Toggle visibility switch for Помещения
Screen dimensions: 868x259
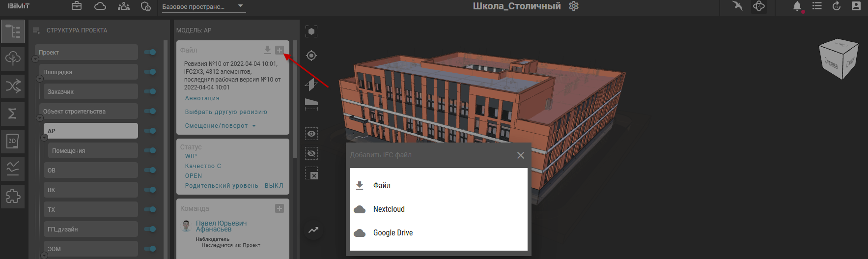(150, 150)
